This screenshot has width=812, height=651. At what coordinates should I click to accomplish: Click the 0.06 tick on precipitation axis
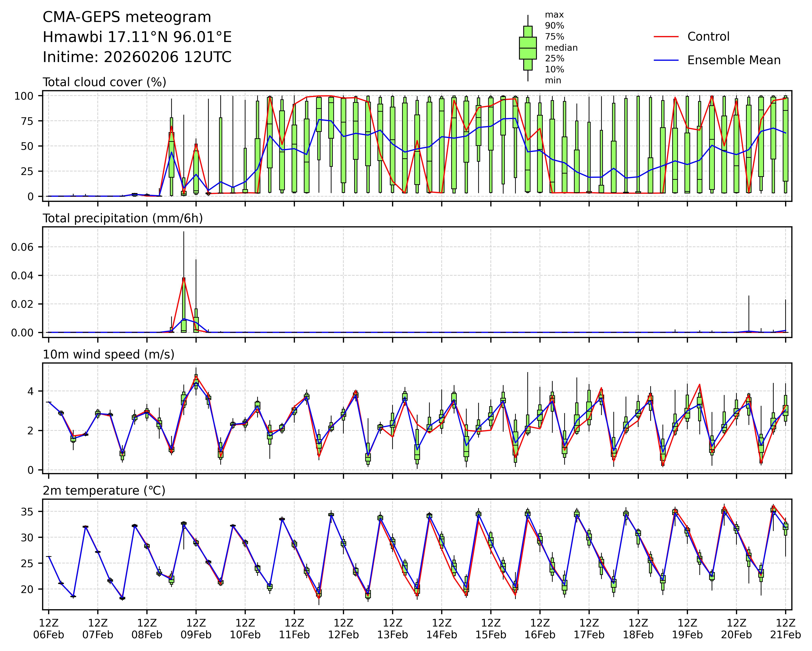(x=22, y=247)
